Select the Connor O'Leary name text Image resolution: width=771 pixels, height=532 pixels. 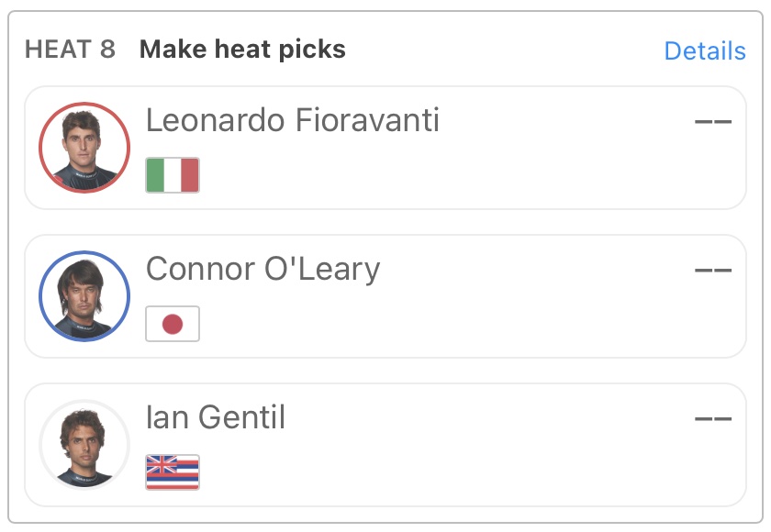pyautogui.click(x=263, y=269)
